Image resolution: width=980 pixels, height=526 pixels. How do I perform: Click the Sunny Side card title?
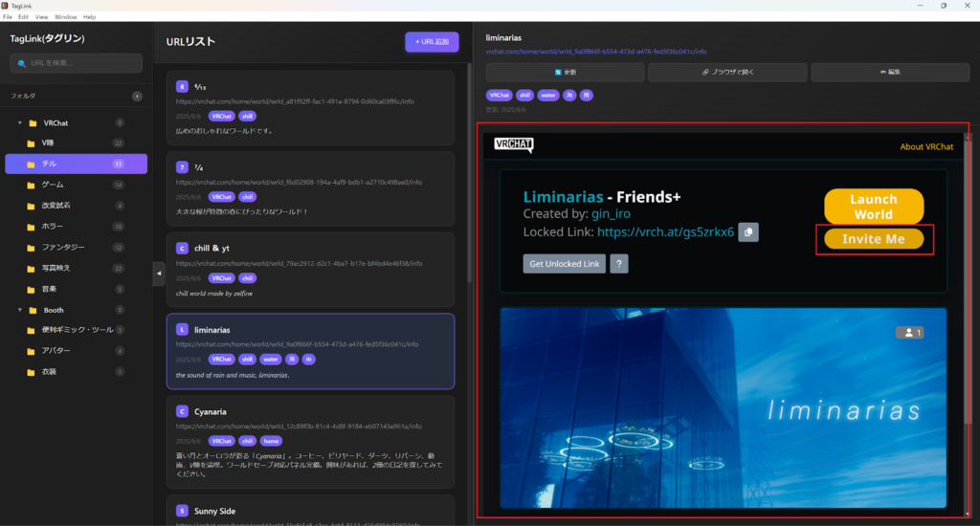214,511
